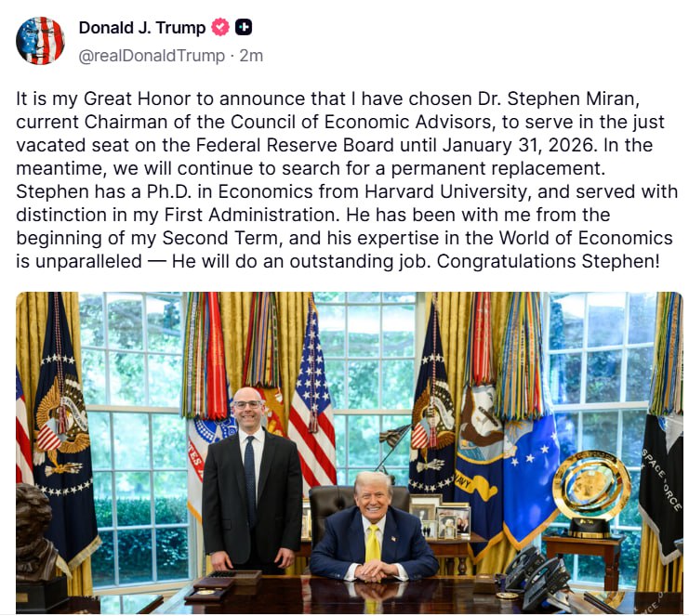Open the attached Oval Office photo
Screen dimensions: 689x616
350,453
